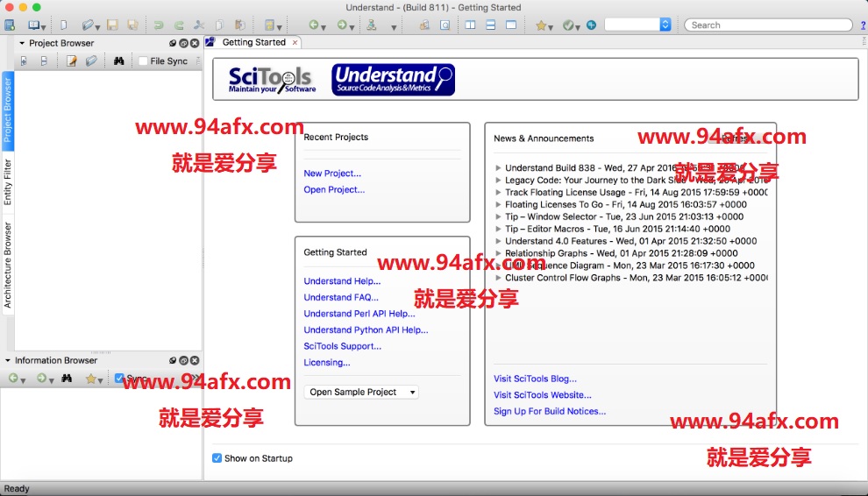Click into the Search input field
Image resolution: width=868 pixels, height=496 pixels.
point(768,25)
